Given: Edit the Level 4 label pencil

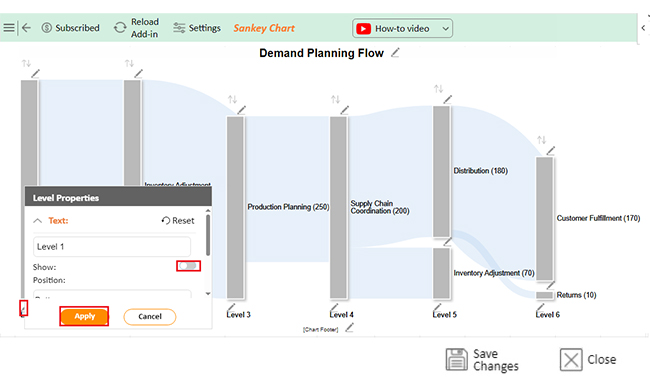Looking at the screenshot, I should (334, 307).
